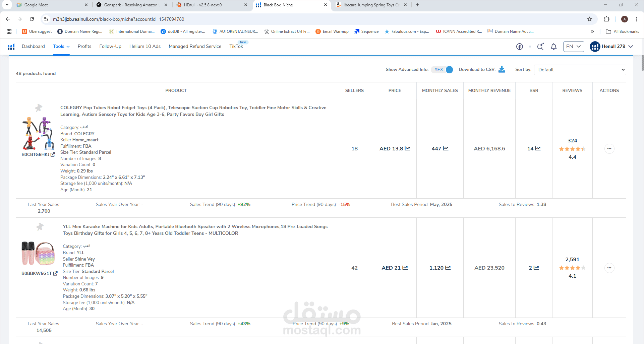The image size is (644, 344).
Task: Open COLEGRY Pop Tubes product title
Action: (x=193, y=111)
